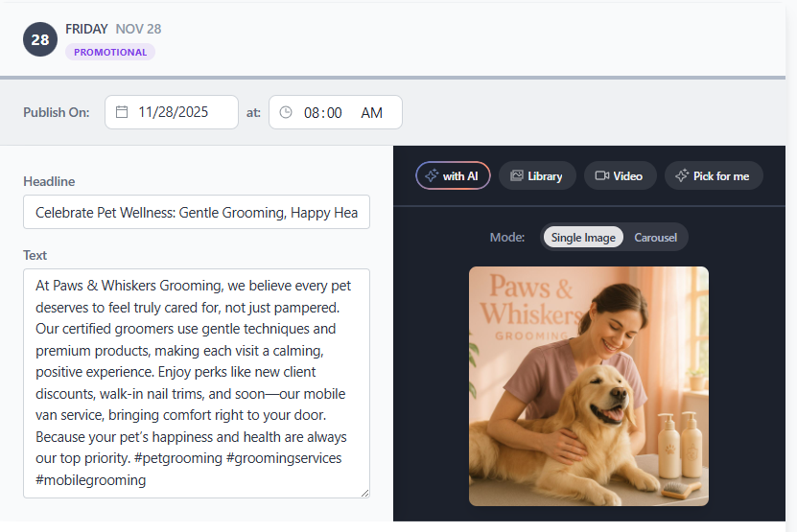Open the publish date picker 11/28/2025

tap(173, 112)
